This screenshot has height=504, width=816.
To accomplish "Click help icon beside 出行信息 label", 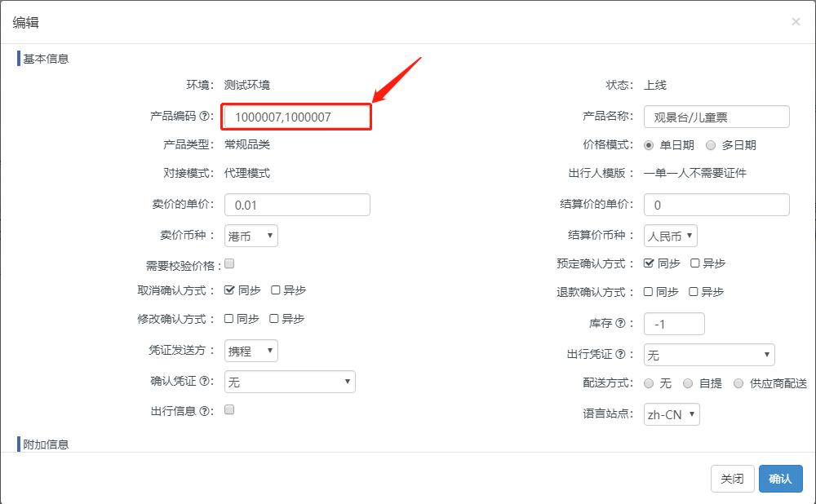I will [x=204, y=411].
